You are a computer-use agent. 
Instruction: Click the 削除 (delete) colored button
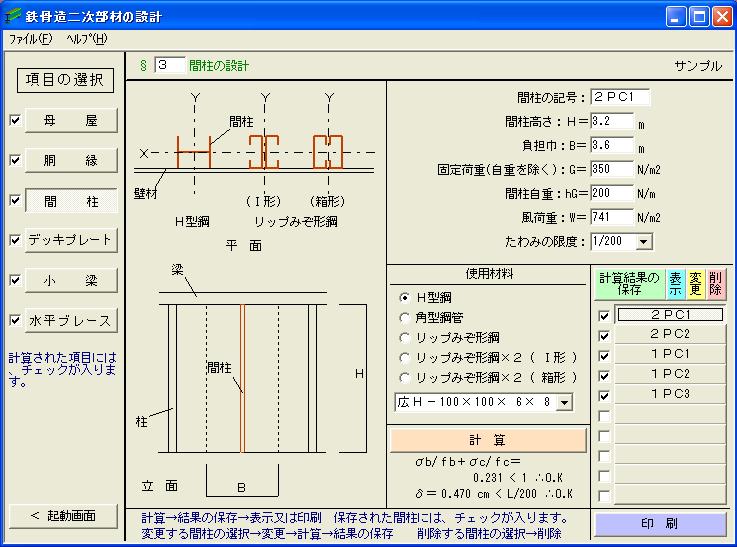(x=715, y=284)
